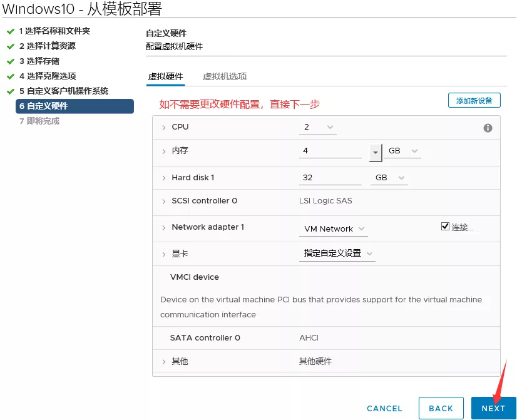Click the Hard disk size input field
Screen dimensions: 517x420
point(330,178)
